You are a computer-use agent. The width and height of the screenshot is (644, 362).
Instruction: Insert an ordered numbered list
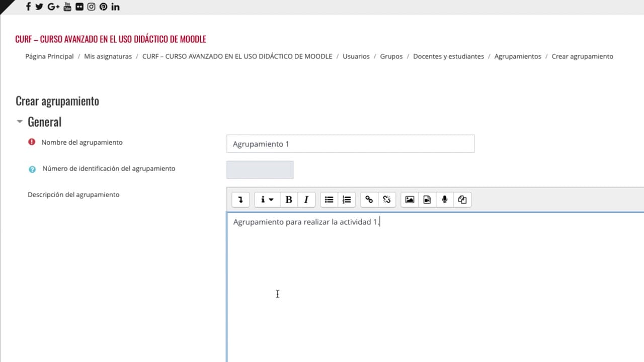(x=347, y=200)
